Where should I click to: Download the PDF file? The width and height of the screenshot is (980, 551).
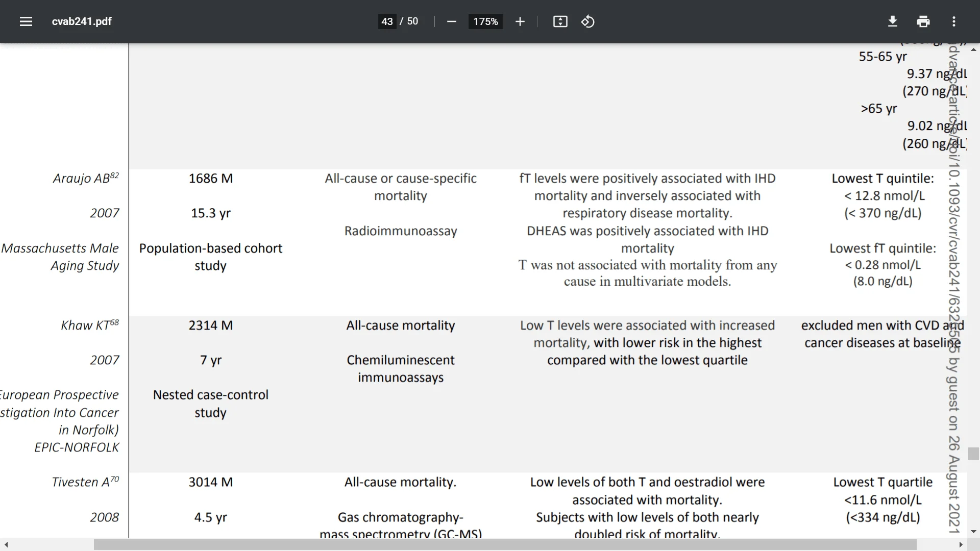tap(893, 21)
